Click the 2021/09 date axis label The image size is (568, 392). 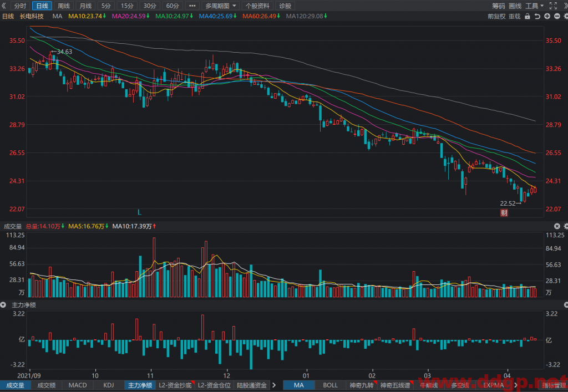pyautogui.click(x=29, y=375)
